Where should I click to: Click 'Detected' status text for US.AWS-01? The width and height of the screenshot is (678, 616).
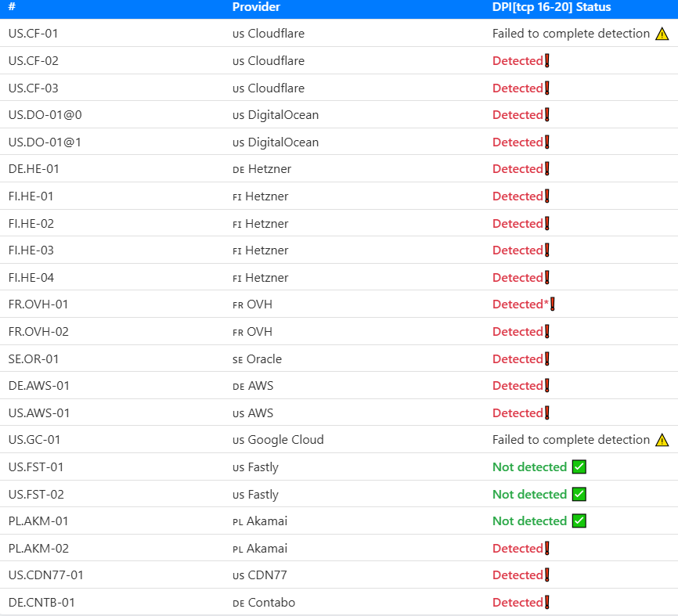518,412
